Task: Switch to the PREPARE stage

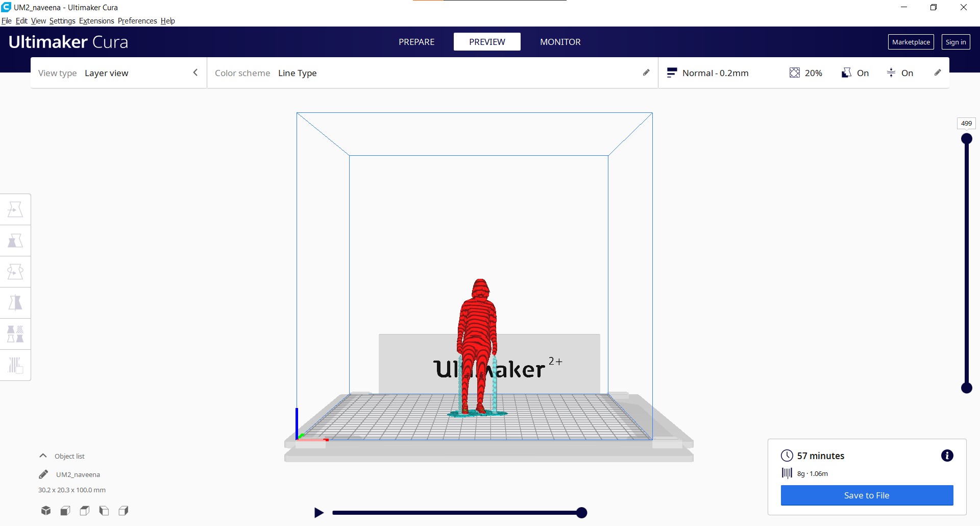Action: point(416,42)
